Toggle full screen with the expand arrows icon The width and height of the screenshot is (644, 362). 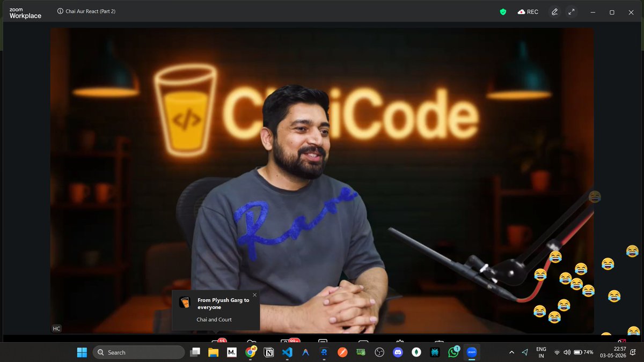[x=572, y=12]
